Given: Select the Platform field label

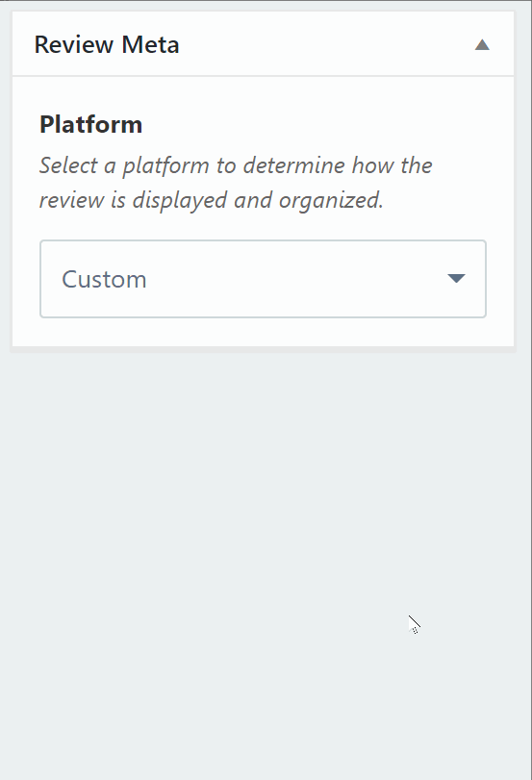Looking at the screenshot, I should [x=91, y=124].
